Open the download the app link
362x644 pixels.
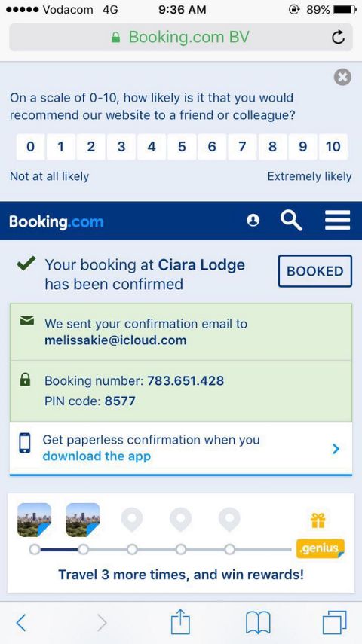(x=97, y=456)
